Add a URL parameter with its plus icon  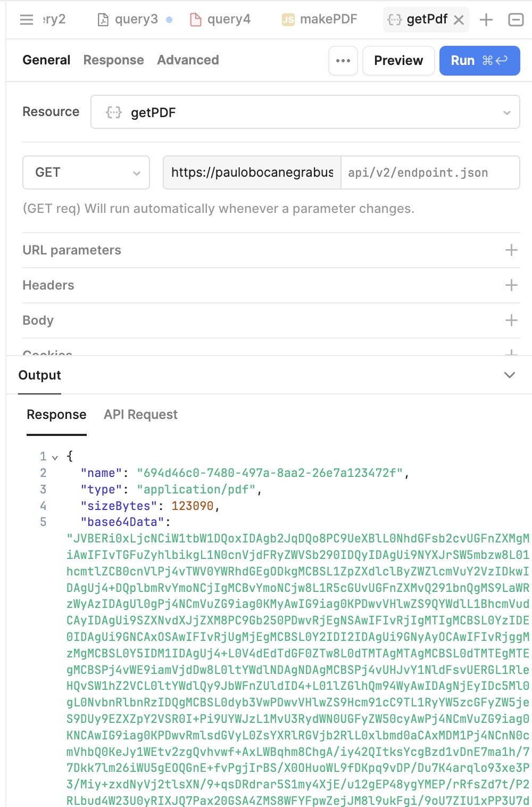511,250
